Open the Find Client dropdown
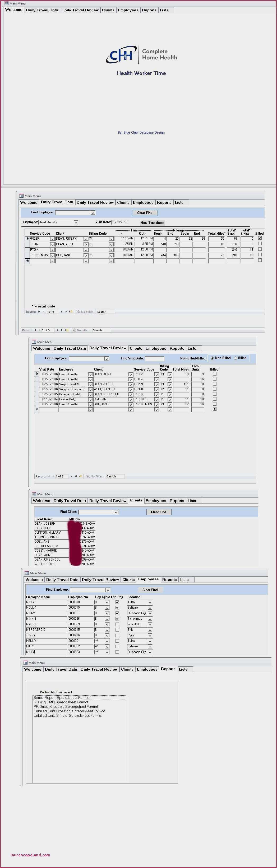This screenshot has height=868, width=277. point(116,512)
